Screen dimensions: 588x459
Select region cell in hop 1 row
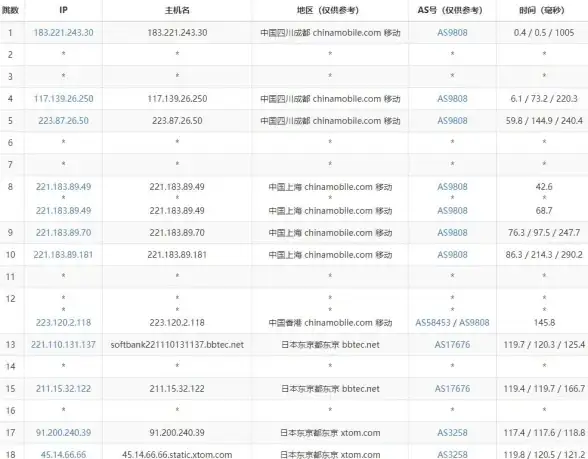[330, 33]
